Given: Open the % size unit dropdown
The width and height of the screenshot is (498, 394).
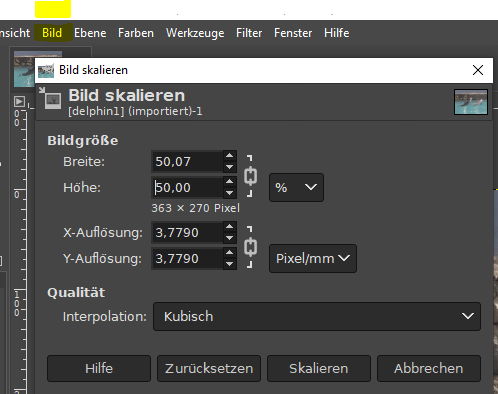Looking at the screenshot, I should pos(296,187).
